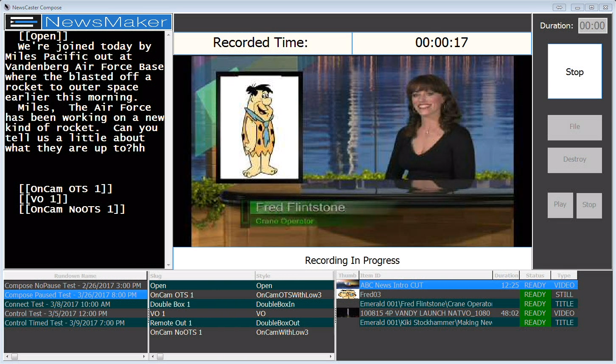This screenshot has width=616, height=364.
Task: Click the teleprompter script text area
Action: tap(85, 150)
